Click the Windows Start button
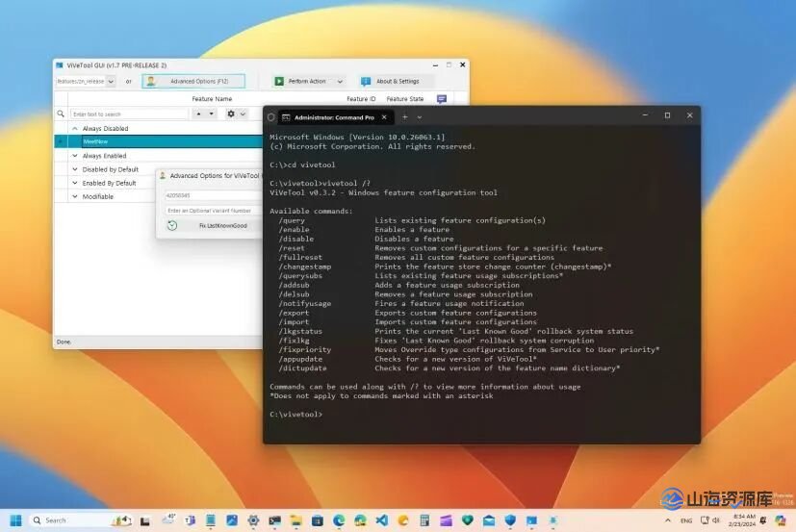796x532 pixels. [16, 520]
